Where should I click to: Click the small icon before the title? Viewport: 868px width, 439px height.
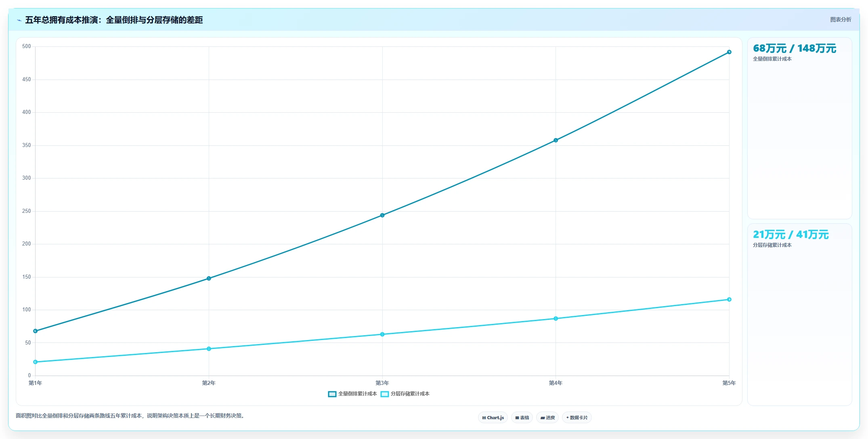tap(19, 20)
